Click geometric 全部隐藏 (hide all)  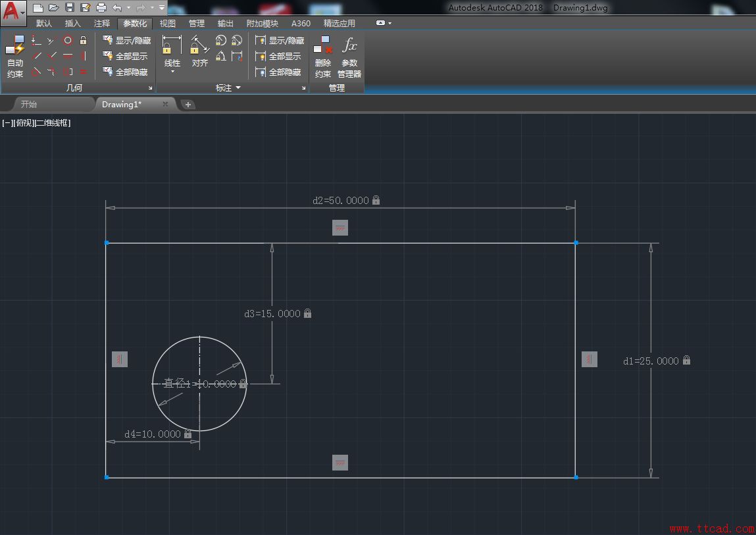coord(126,72)
